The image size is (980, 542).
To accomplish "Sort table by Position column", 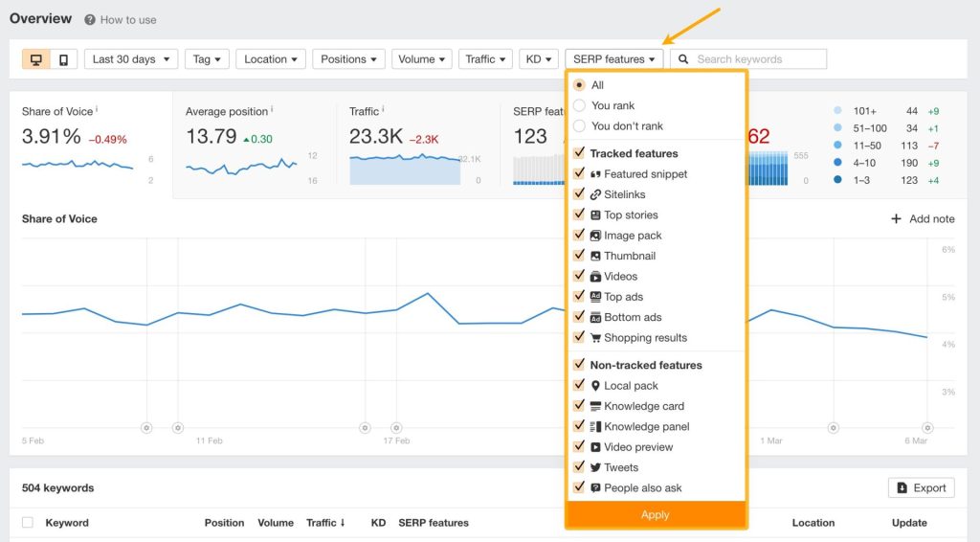I will click(x=224, y=523).
